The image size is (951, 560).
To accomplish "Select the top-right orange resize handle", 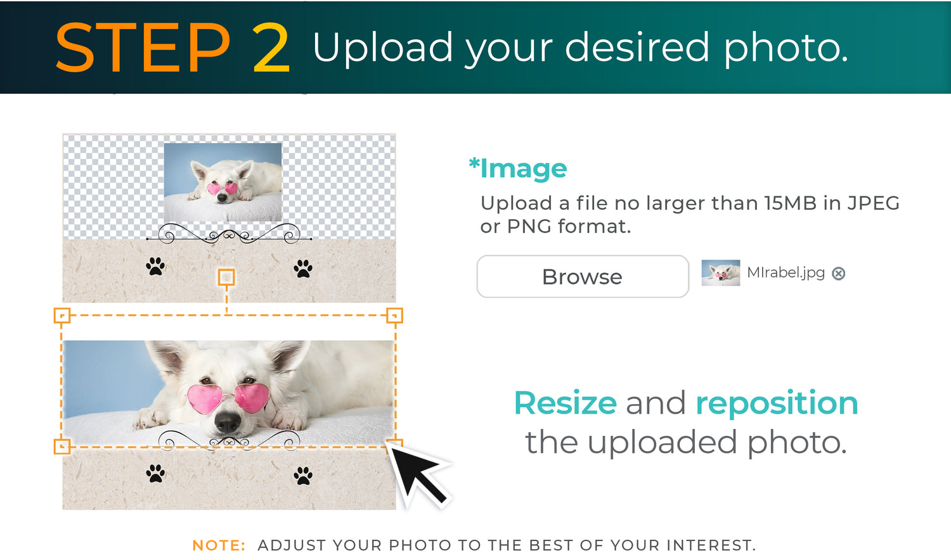I will point(394,315).
